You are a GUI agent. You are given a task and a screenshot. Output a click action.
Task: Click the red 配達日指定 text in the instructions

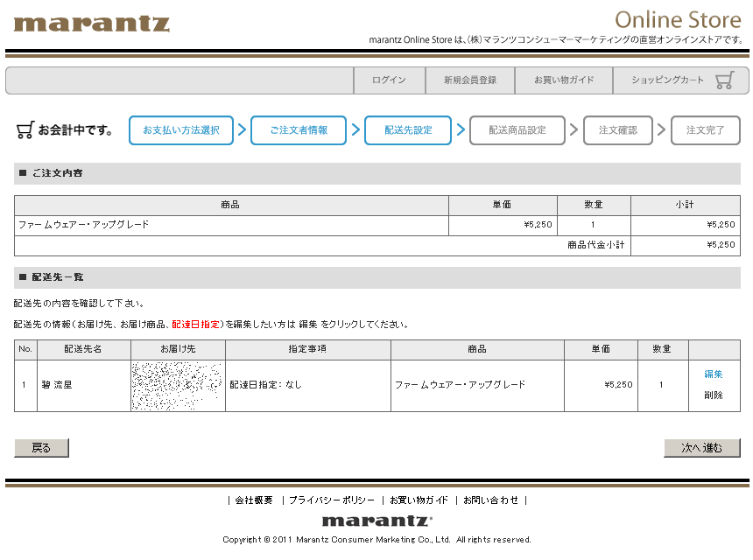click(195, 325)
